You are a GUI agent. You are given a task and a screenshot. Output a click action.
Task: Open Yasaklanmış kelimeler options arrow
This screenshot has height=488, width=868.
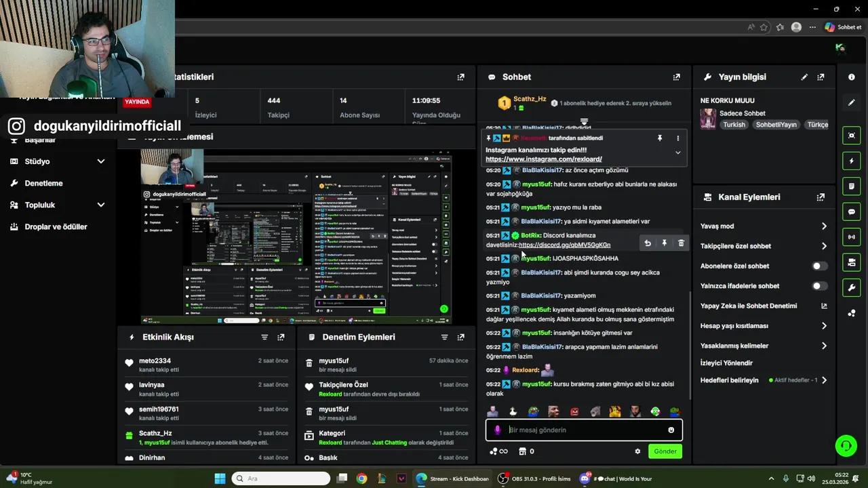[x=824, y=346]
